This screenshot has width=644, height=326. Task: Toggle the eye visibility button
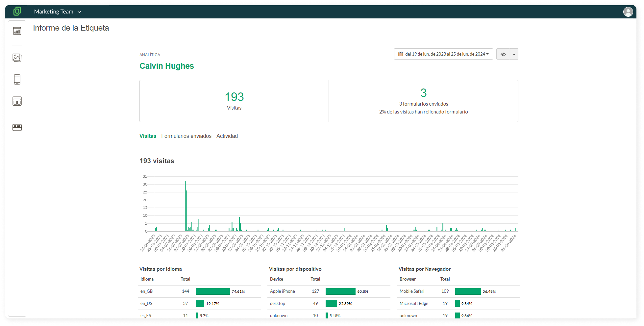pos(503,54)
